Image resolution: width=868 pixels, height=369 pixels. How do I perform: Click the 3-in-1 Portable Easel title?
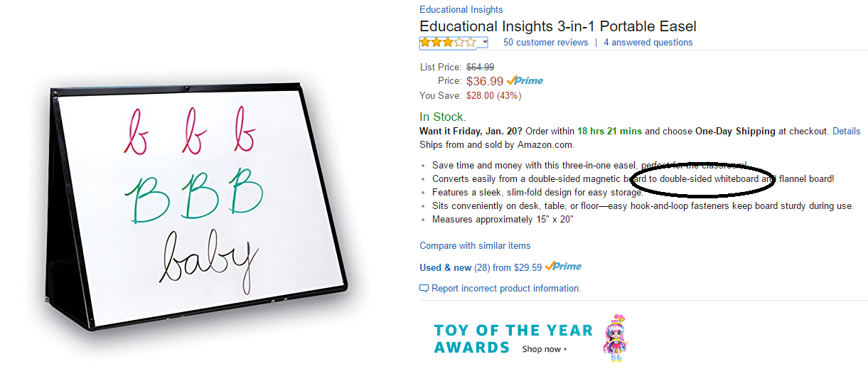(557, 26)
